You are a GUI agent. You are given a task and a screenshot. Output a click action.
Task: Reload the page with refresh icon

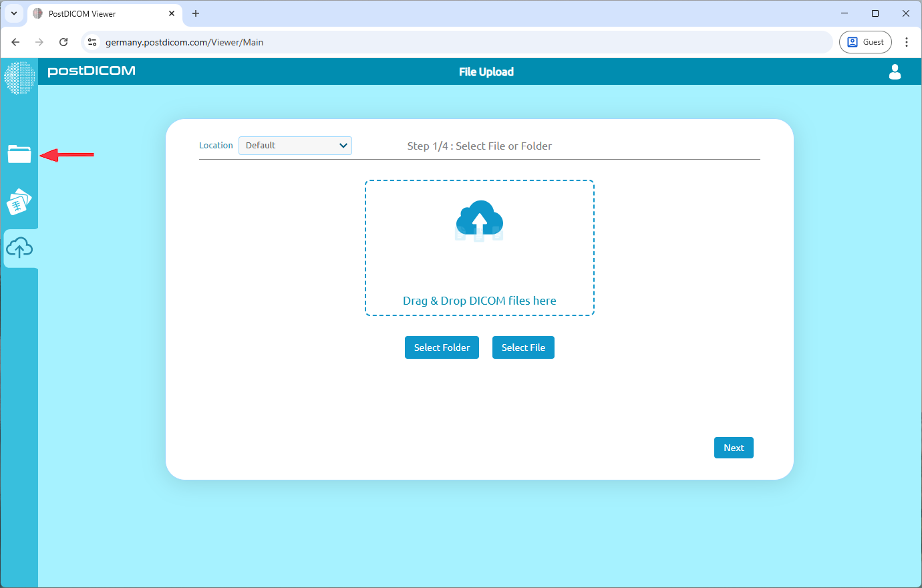coord(63,42)
